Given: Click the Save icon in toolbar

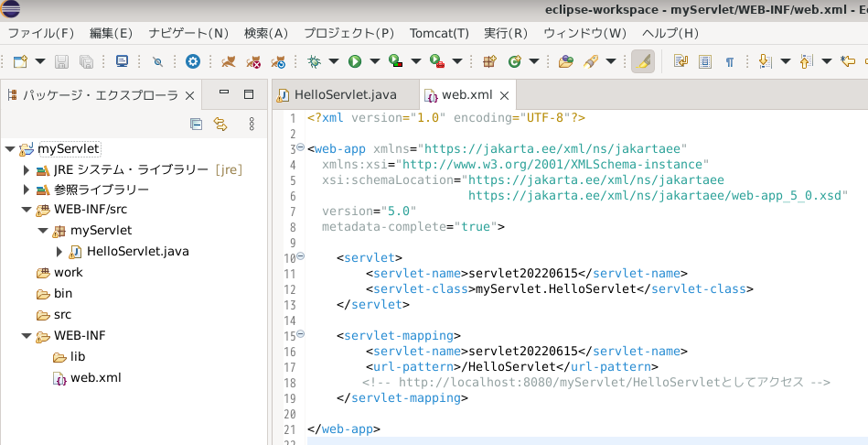Looking at the screenshot, I should (x=61, y=61).
